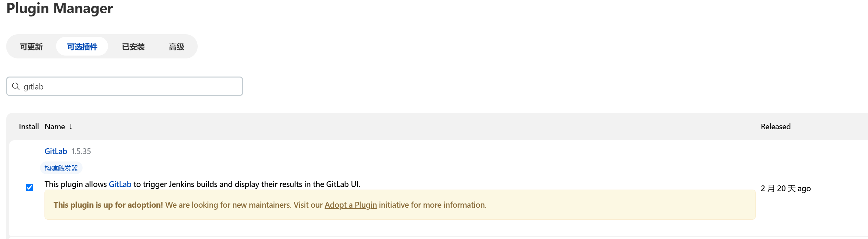Click the '2 月 20 天 ago' release date
The height and width of the screenshot is (239, 868).
(x=785, y=188)
